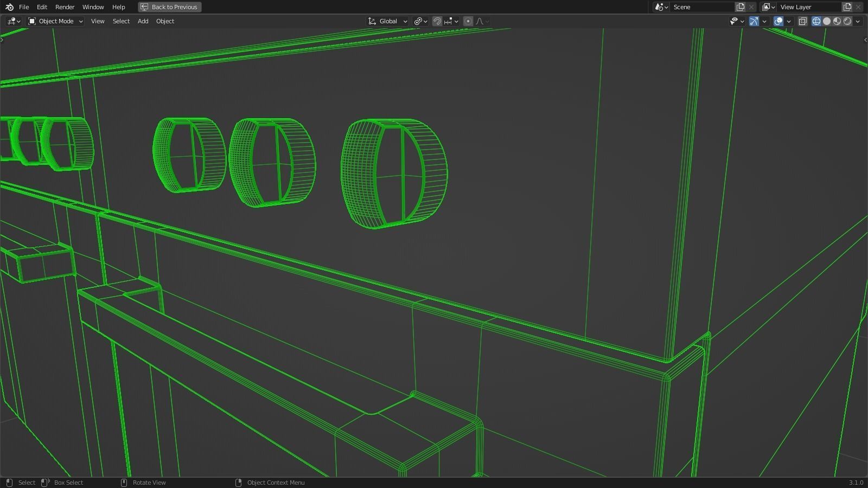Switch to rendered viewport shading
The width and height of the screenshot is (868, 488).
click(x=847, y=21)
